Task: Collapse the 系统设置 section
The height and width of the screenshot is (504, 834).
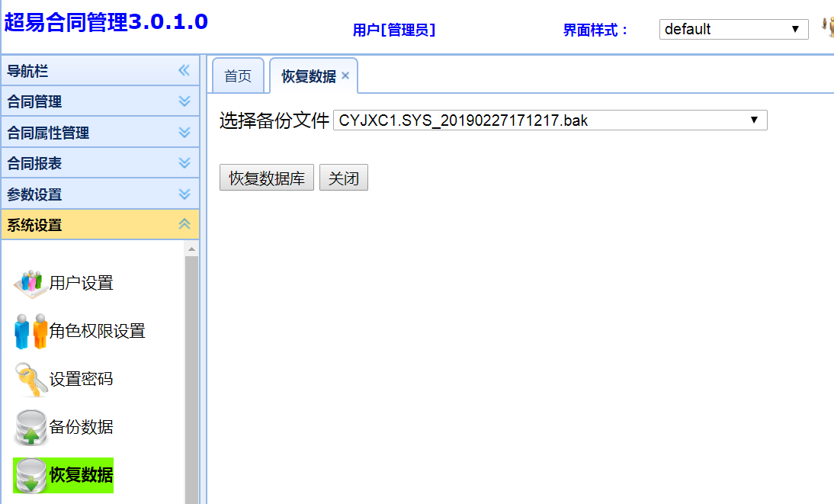Action: click(184, 225)
